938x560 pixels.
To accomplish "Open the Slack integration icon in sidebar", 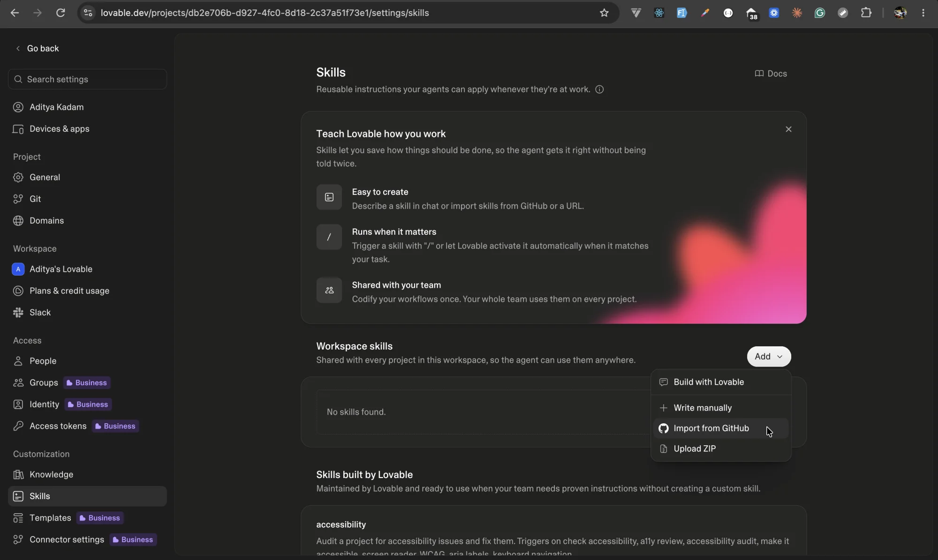I will click(18, 313).
